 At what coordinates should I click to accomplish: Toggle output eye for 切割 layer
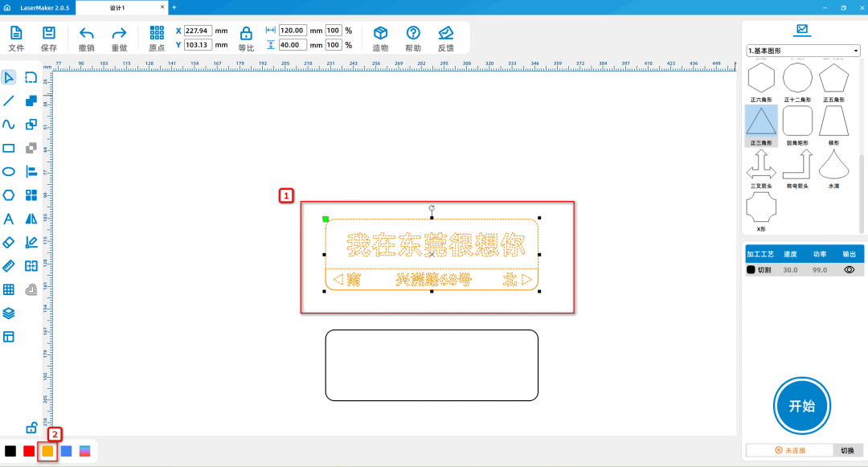pyautogui.click(x=849, y=270)
